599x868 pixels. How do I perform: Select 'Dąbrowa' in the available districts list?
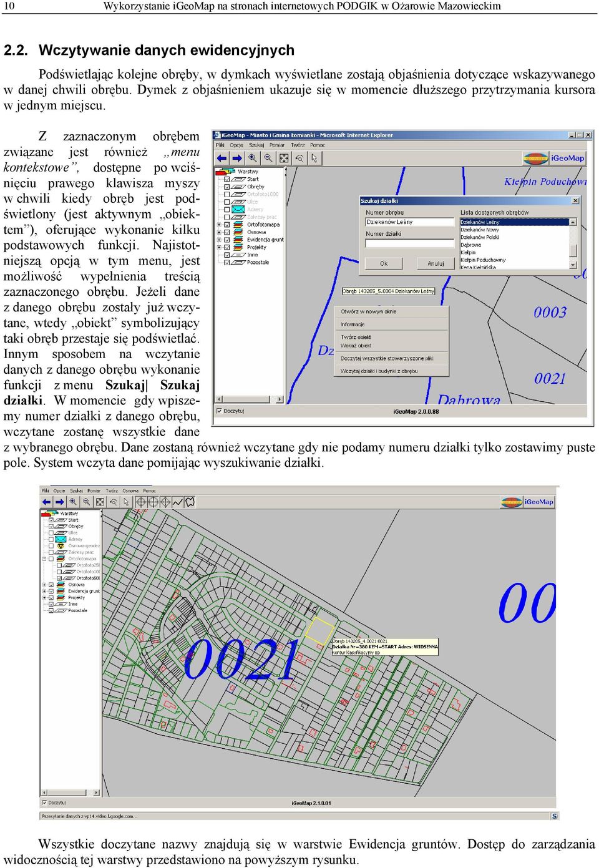click(471, 245)
